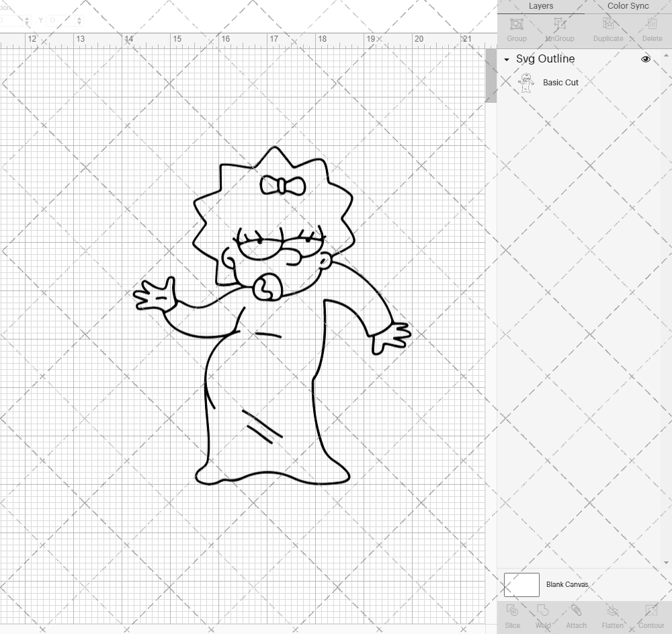Click the Delete icon
This screenshot has width=672, height=634.
(x=651, y=30)
